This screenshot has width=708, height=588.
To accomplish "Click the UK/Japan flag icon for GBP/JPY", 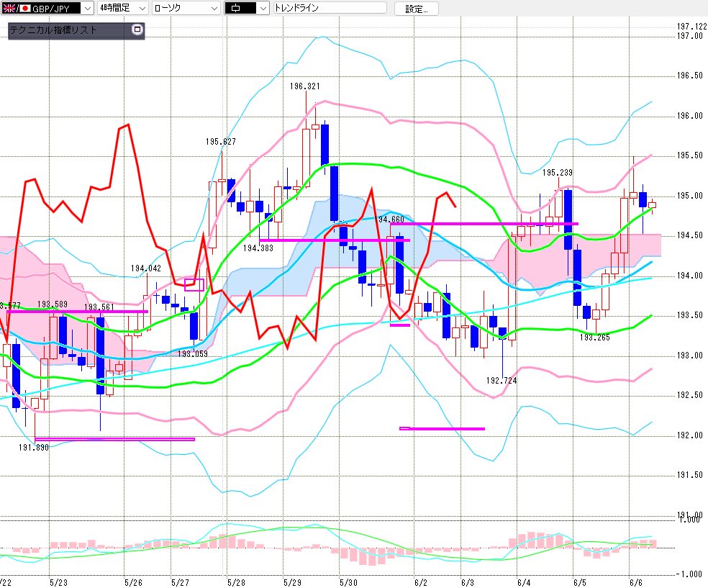I will (16, 8).
